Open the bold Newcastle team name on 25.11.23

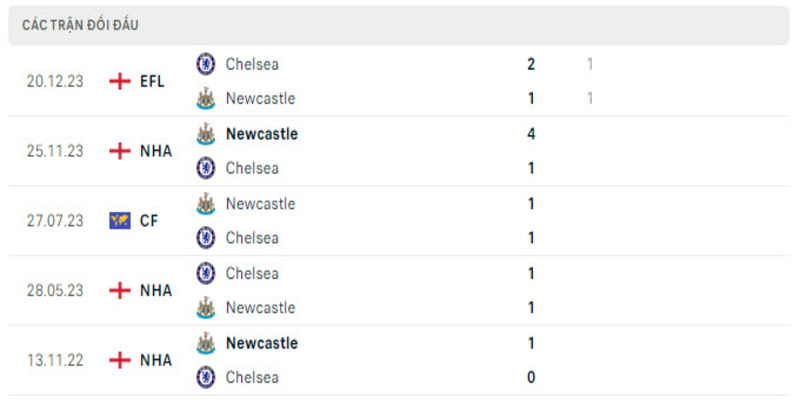[x=261, y=133]
